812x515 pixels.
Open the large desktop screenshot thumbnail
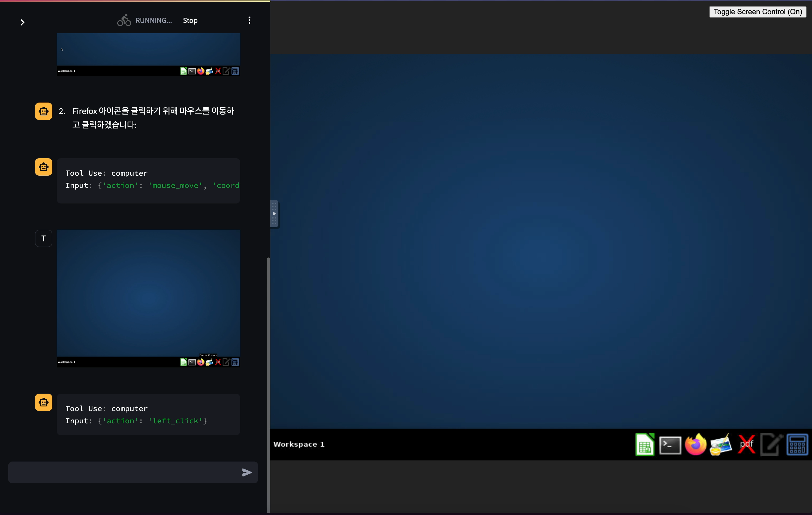point(148,298)
